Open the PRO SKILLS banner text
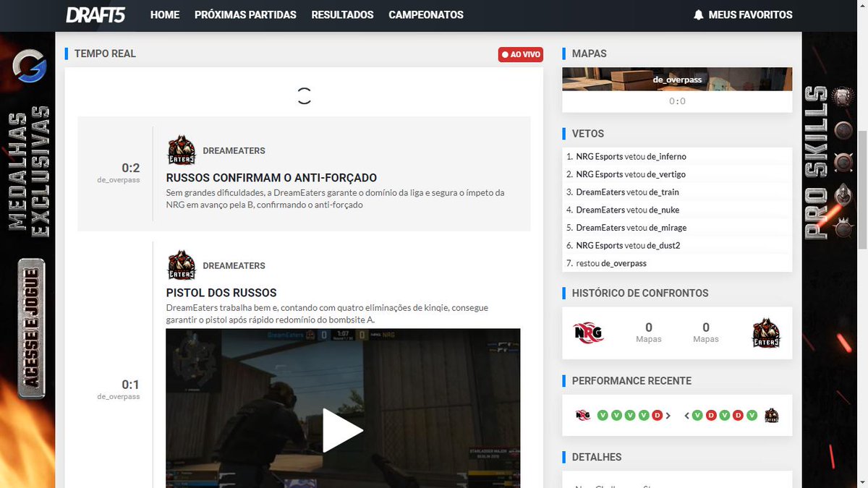The width and height of the screenshot is (868, 488). tap(816, 163)
